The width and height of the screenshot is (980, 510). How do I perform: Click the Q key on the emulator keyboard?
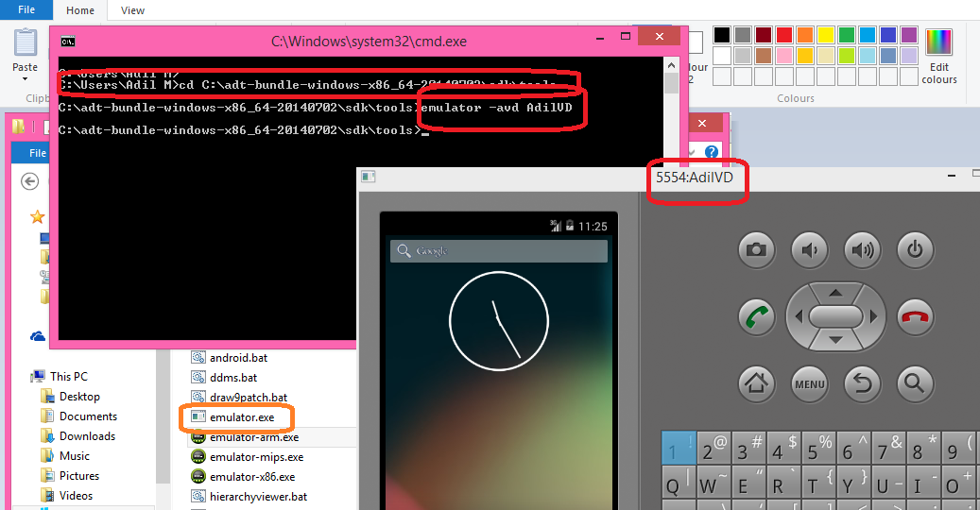click(x=679, y=483)
